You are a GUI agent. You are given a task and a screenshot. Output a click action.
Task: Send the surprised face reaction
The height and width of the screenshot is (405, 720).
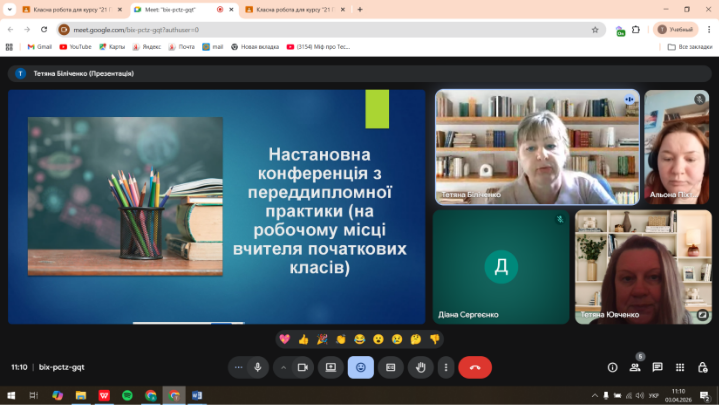click(378, 339)
